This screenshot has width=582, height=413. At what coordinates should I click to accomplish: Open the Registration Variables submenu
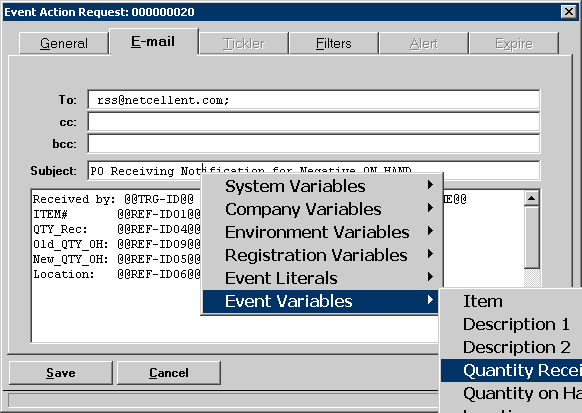tap(320, 255)
